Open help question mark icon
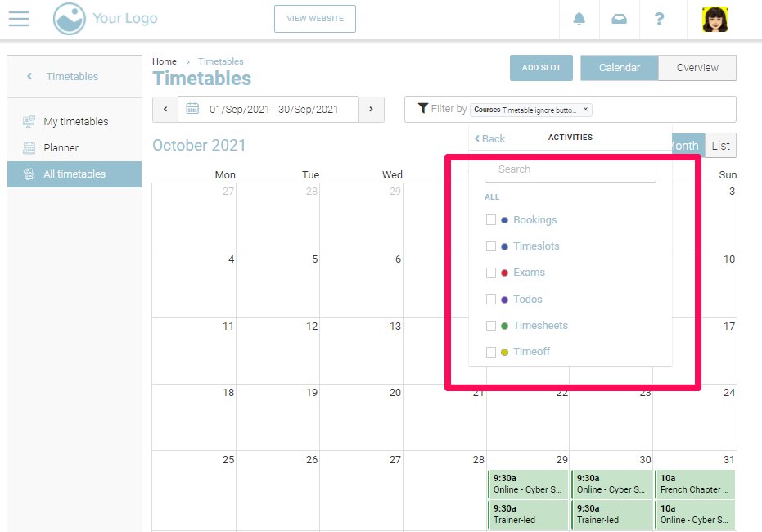This screenshot has width=762, height=532. (x=660, y=19)
